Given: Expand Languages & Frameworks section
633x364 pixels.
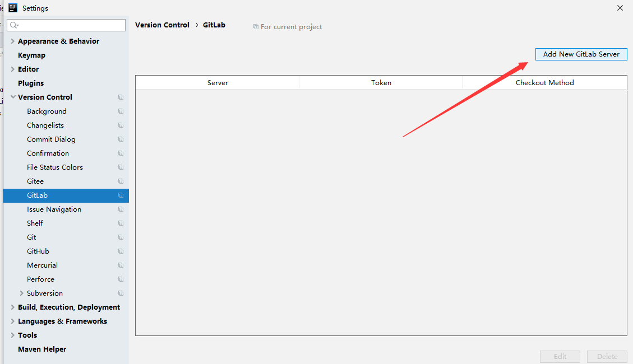Looking at the screenshot, I should (12, 321).
